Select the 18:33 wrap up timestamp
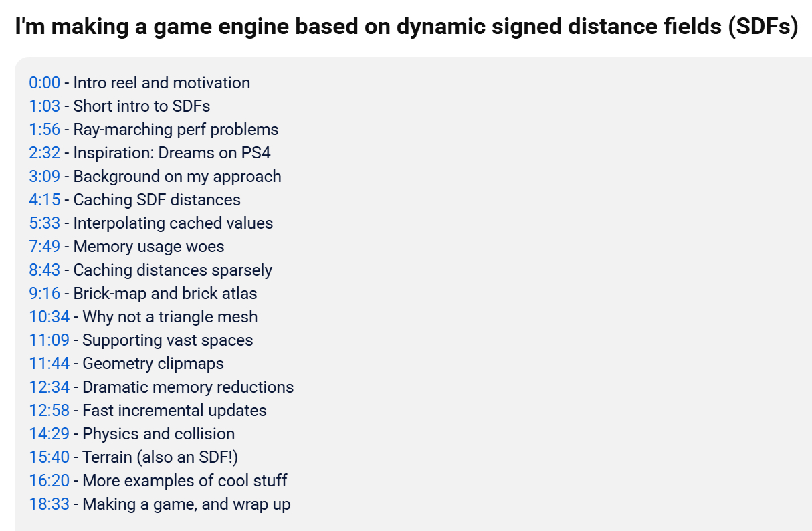 click(49, 504)
